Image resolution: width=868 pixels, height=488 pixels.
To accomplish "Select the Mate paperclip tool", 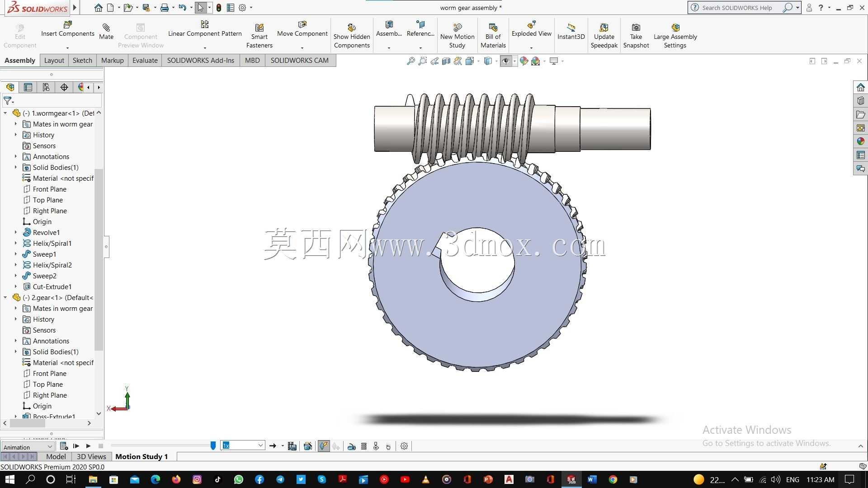I will 106,32.
